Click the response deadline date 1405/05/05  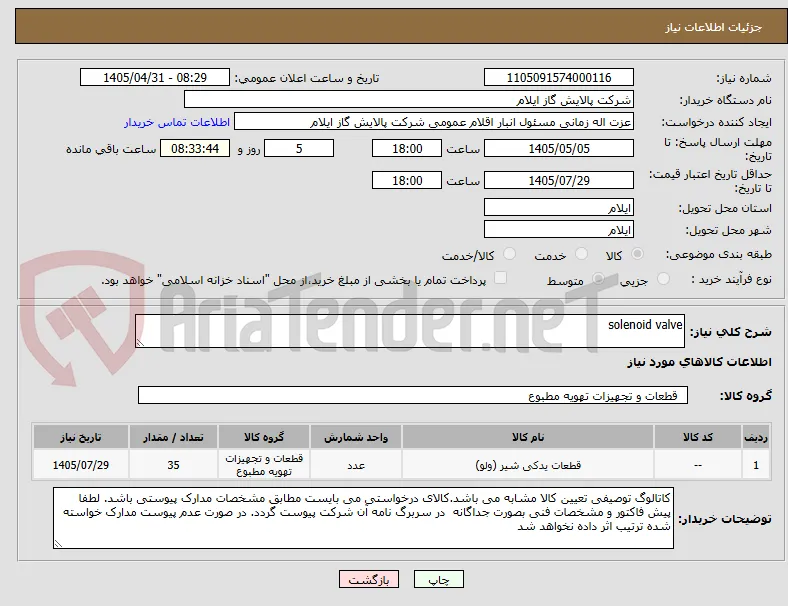[x=558, y=148]
